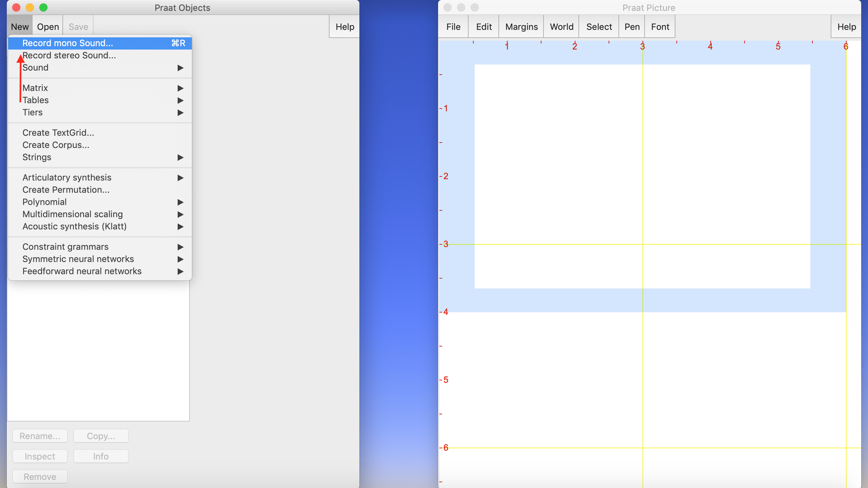The height and width of the screenshot is (488, 868).
Task: Open the Margins menu in Praat Picture
Action: [x=521, y=27]
